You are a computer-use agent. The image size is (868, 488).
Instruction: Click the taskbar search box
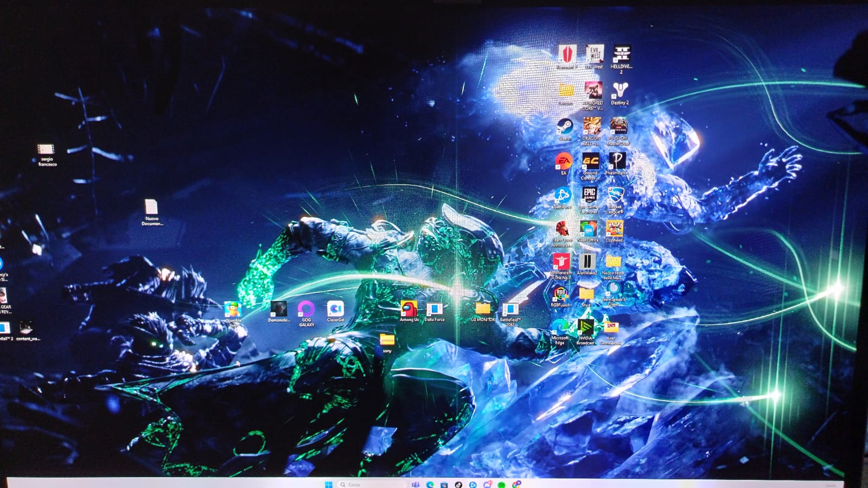(369, 484)
